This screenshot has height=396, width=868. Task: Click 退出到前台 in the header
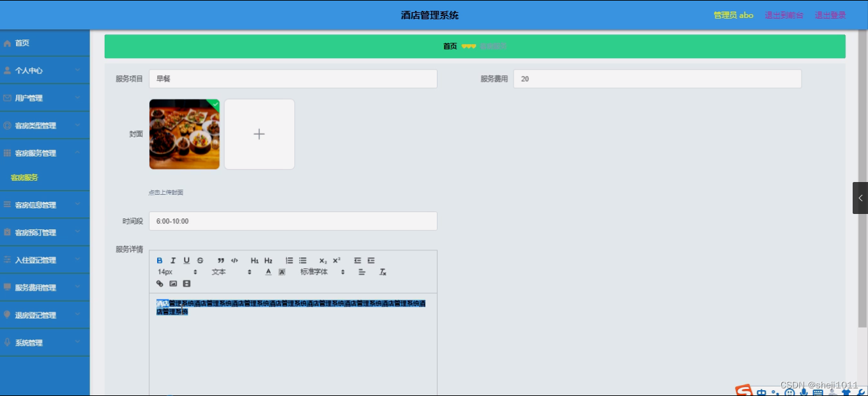coord(784,15)
